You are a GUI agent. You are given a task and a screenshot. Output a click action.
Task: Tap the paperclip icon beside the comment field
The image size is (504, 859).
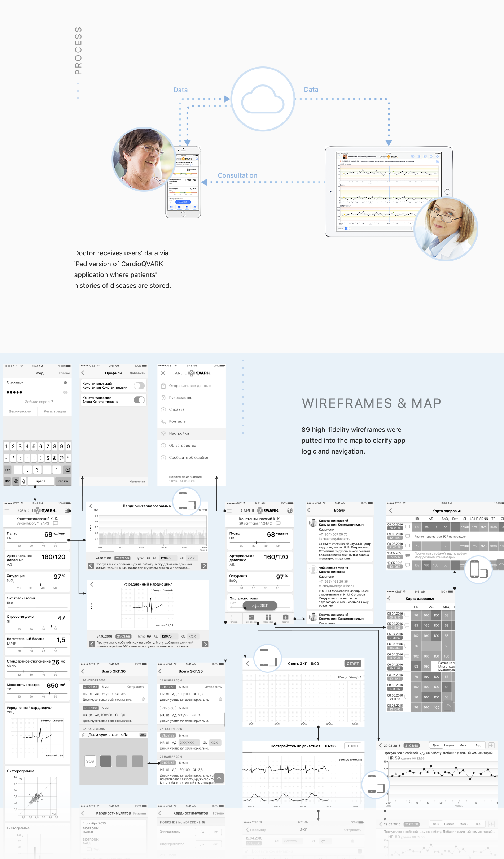(x=83, y=735)
